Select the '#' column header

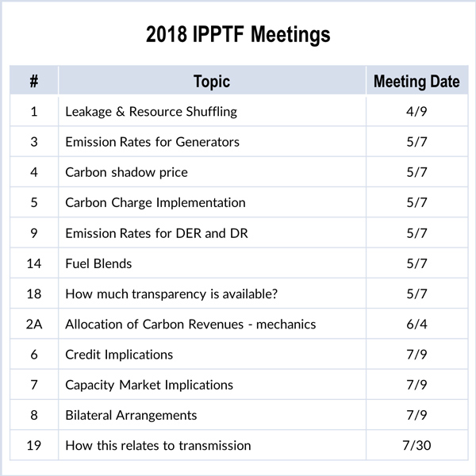tap(34, 81)
